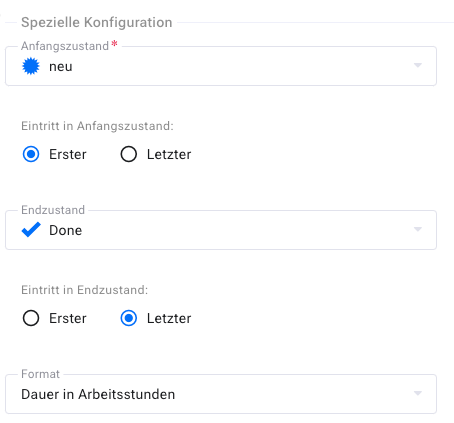Open the Anfangszustand dropdown arrow
This screenshot has height=423, width=454.
pos(418,65)
